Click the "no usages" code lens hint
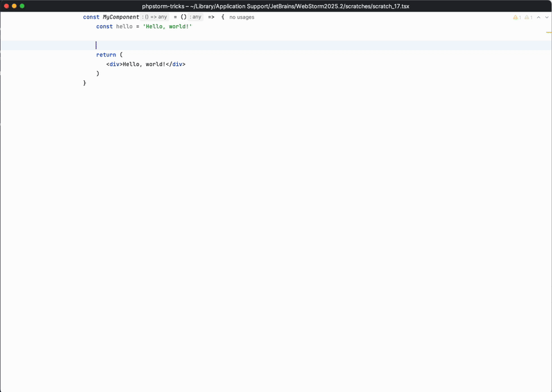552x392 pixels. (241, 17)
